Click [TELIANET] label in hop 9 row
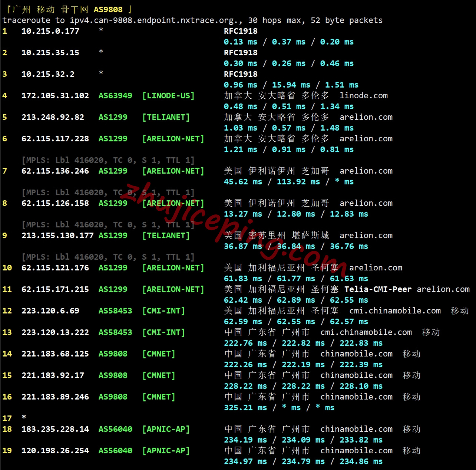 click(x=166, y=236)
